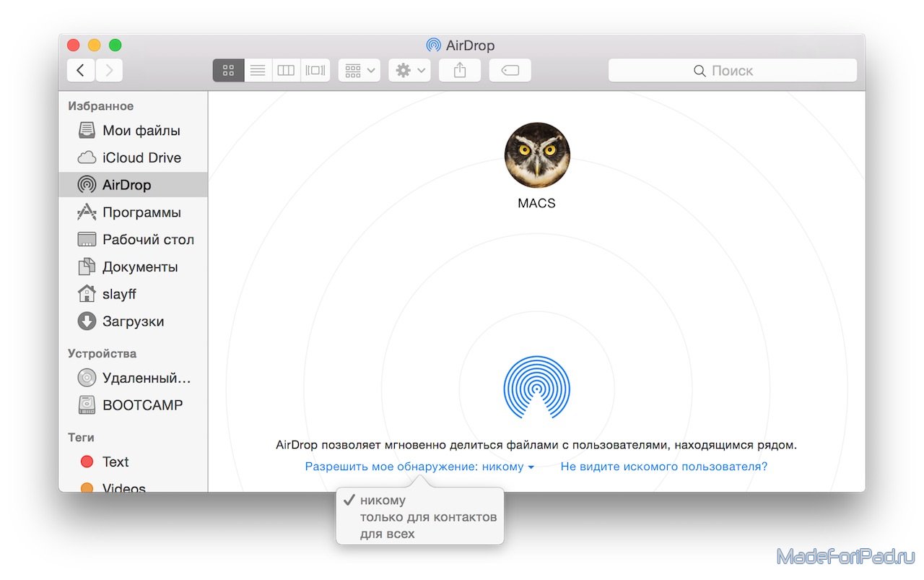
Task: Switch to list view
Action: point(258,70)
